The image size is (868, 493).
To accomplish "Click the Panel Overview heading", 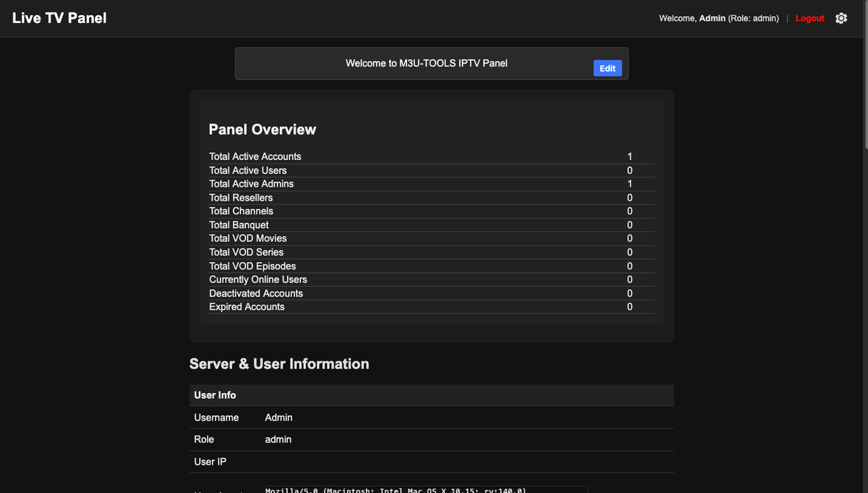I will click(x=262, y=130).
